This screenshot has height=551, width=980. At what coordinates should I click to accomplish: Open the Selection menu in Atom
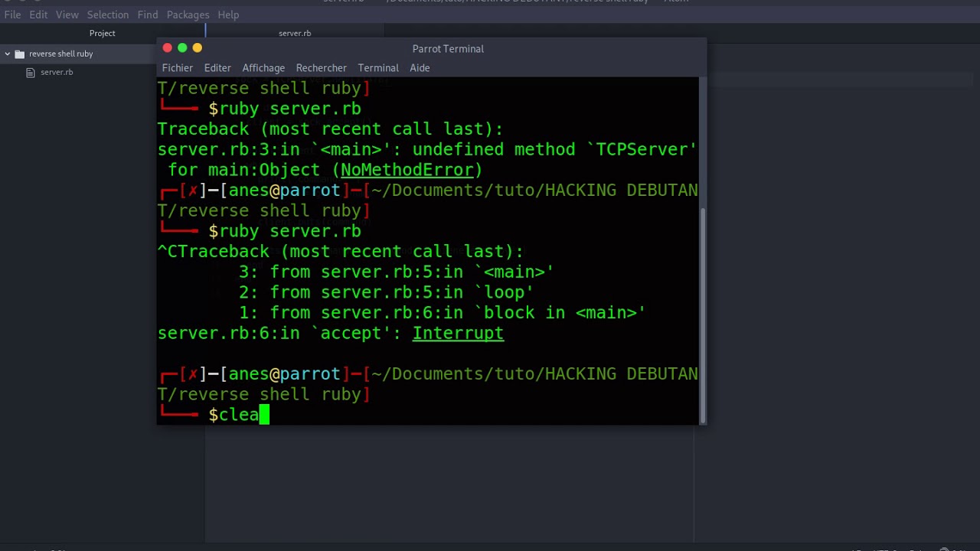pos(108,15)
